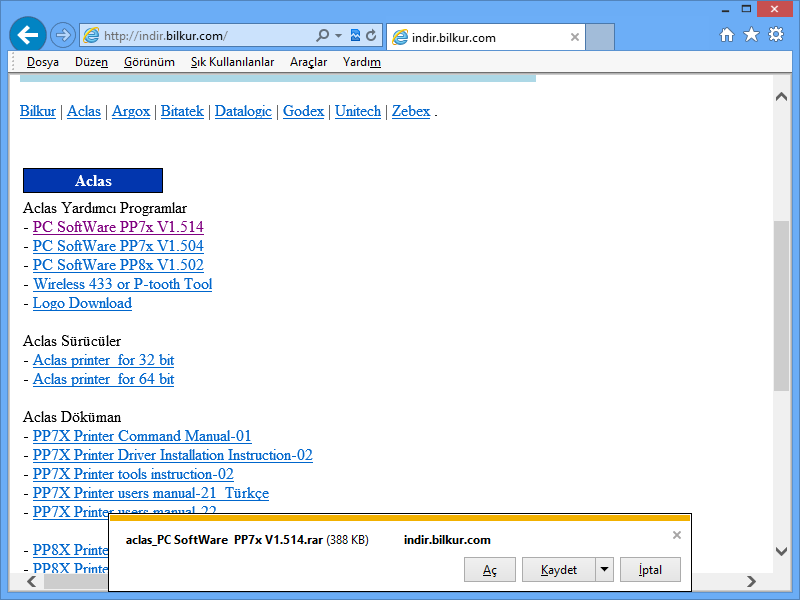Image resolution: width=800 pixels, height=600 pixels.
Task: Click the Aç button in download bar
Action: coord(490,569)
